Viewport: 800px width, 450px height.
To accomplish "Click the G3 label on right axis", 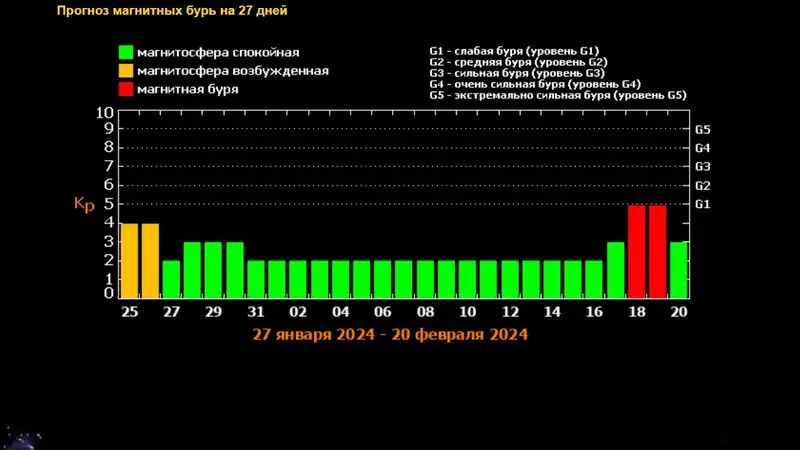I will pyautogui.click(x=702, y=167).
